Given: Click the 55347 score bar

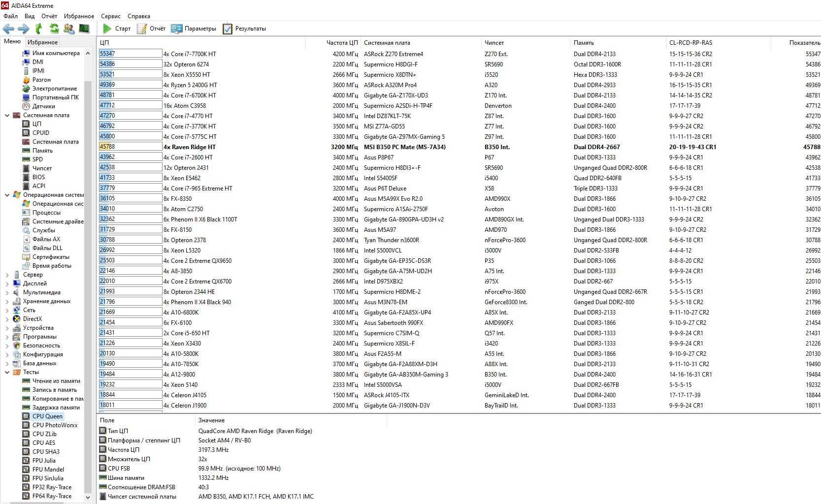Looking at the screenshot, I should pyautogui.click(x=131, y=54).
